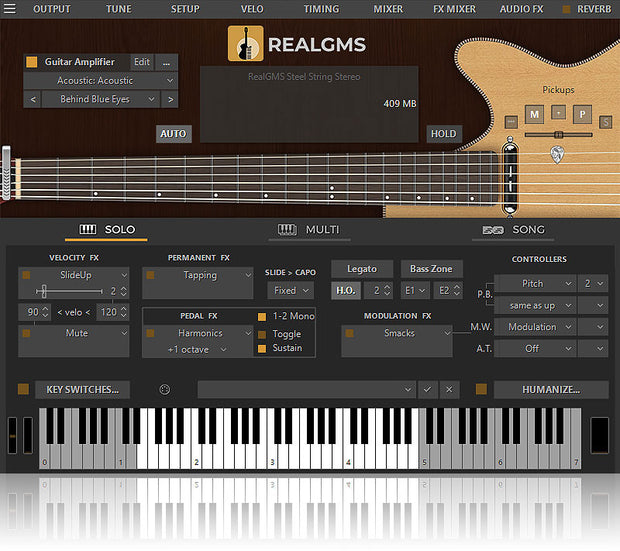Click the AUTO button
The image size is (620, 551).
[174, 134]
